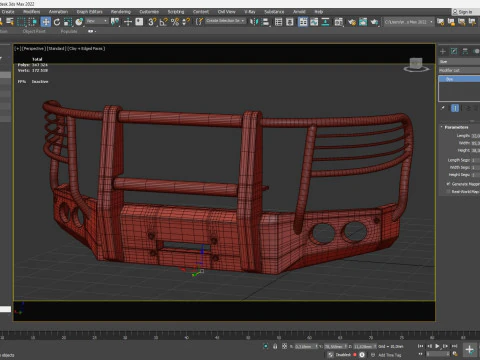Click the Align tool icon

pos(265,22)
